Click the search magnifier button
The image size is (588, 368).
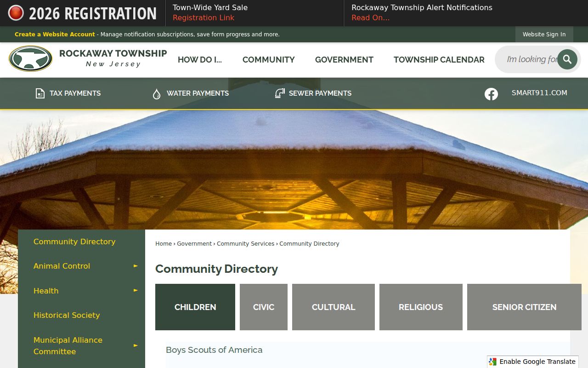coord(567,59)
